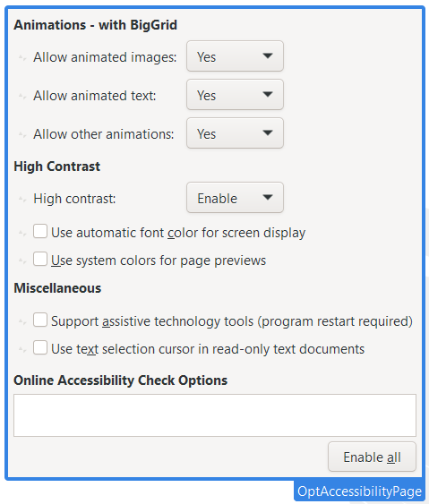429x504 pixels.
Task: Click faded indicator icon beside Allow animated text
Action: click(x=22, y=96)
